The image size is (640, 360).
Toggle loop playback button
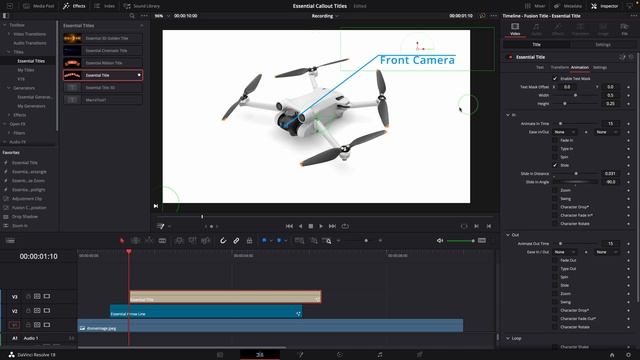(x=345, y=226)
